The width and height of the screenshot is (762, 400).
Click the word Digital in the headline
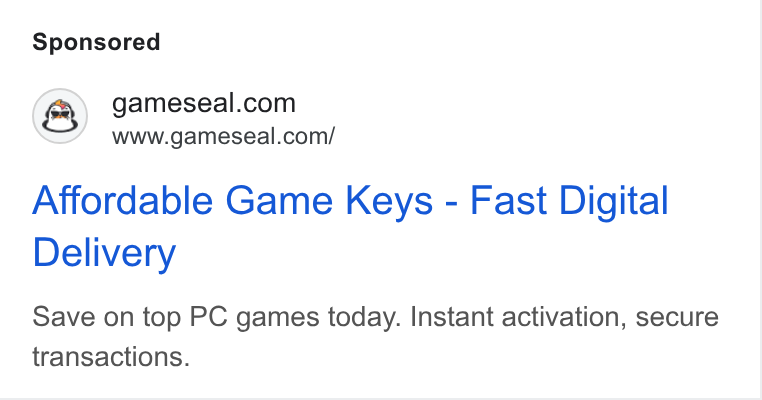coord(614,200)
